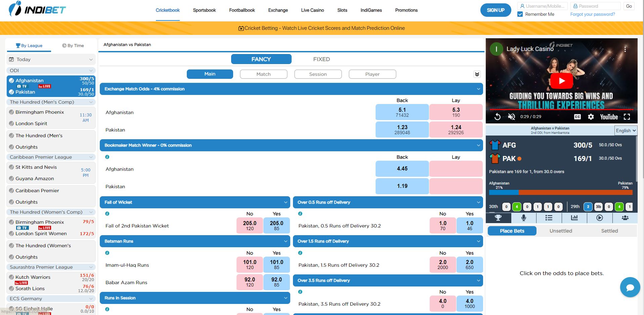Back Afghanistan at 5.1 exchange odds
Viewport: 644px width, 315px height.
tap(402, 112)
